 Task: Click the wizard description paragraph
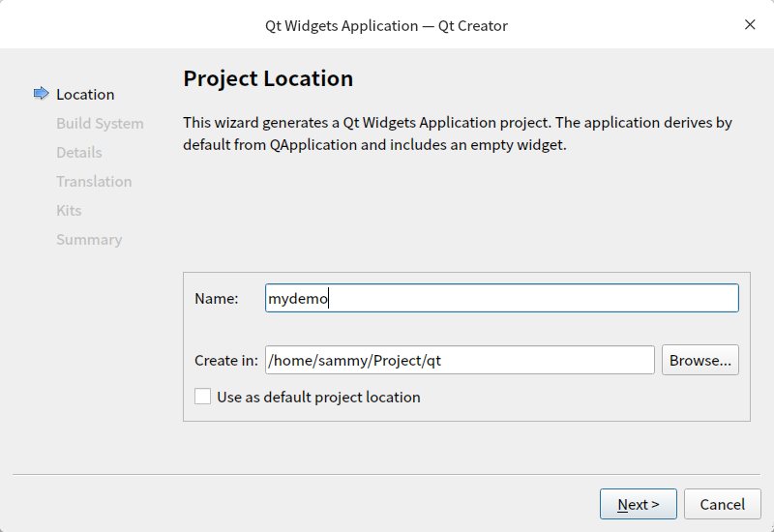pos(457,134)
